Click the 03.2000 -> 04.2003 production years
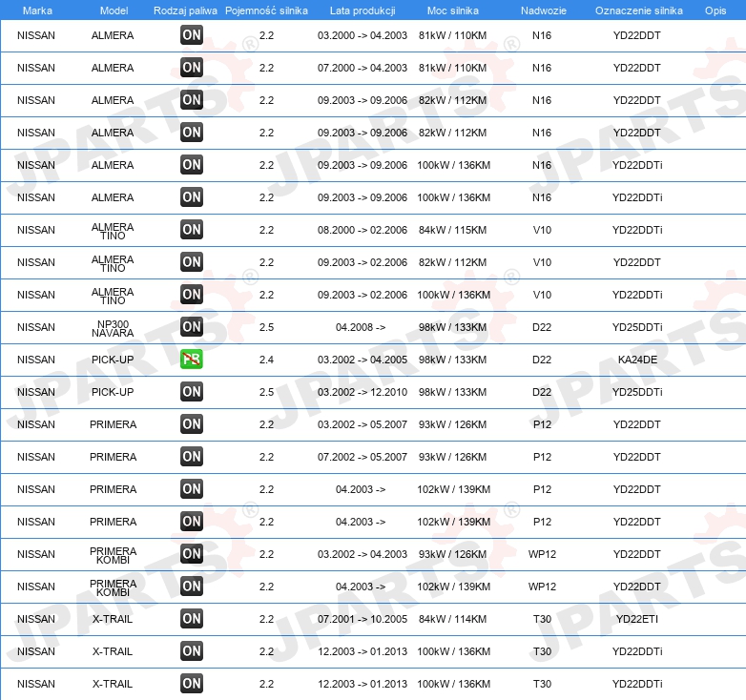 click(x=363, y=35)
